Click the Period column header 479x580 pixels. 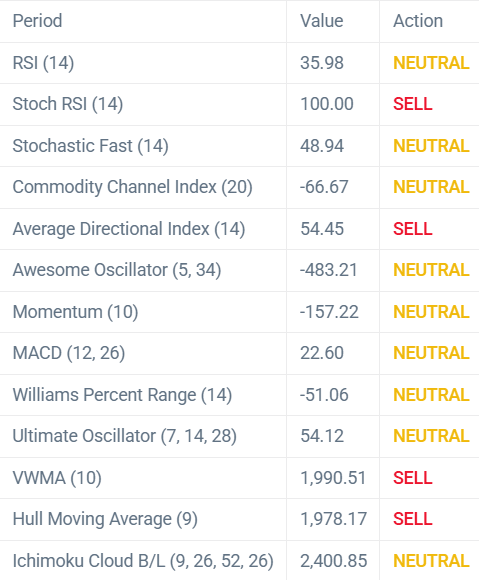coord(37,21)
